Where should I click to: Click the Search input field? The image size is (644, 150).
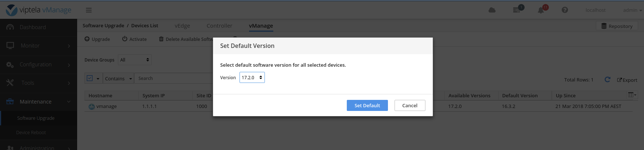tap(173, 79)
